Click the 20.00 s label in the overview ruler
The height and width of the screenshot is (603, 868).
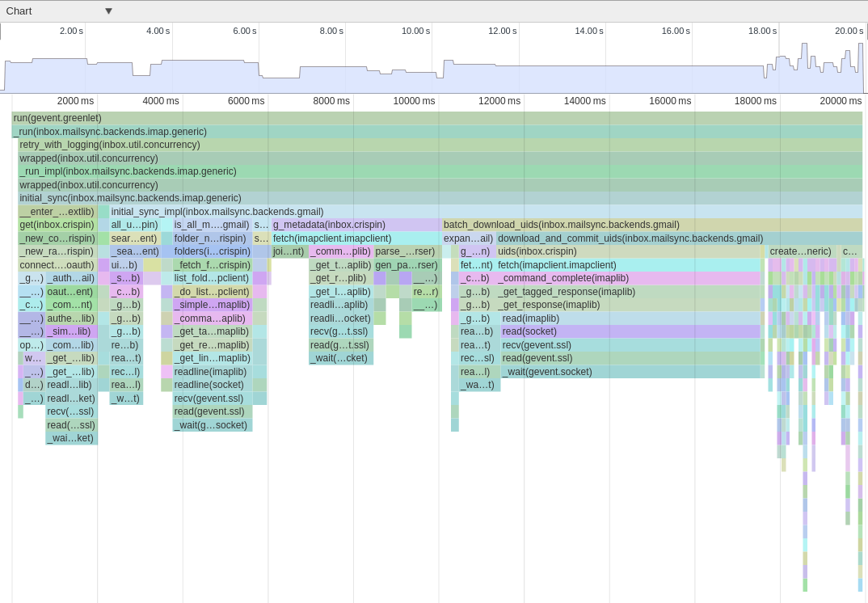pos(848,30)
